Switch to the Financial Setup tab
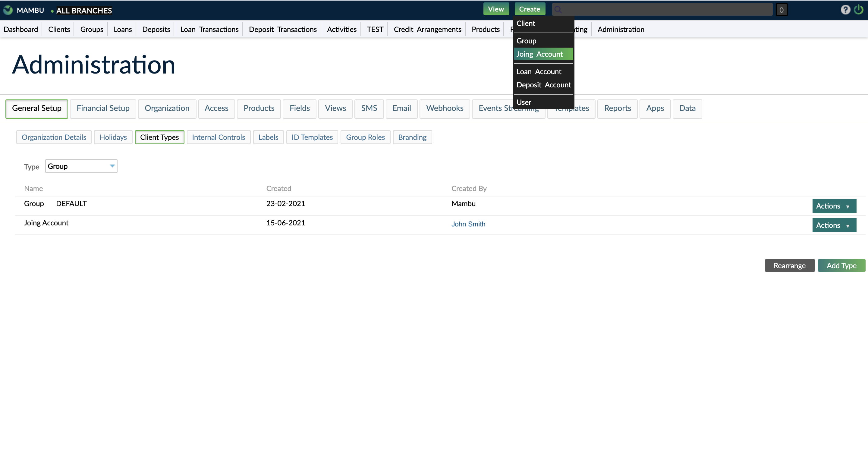The width and height of the screenshot is (868, 452). [x=103, y=108]
